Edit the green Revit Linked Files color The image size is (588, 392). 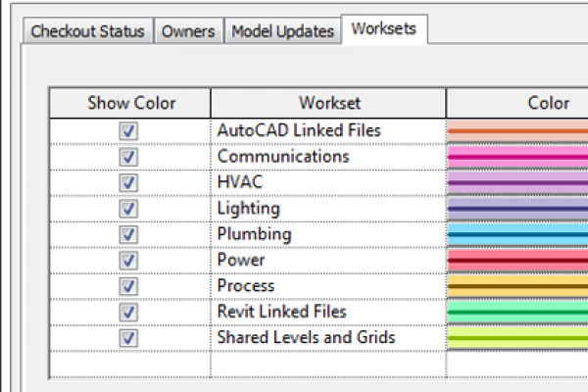(517, 313)
